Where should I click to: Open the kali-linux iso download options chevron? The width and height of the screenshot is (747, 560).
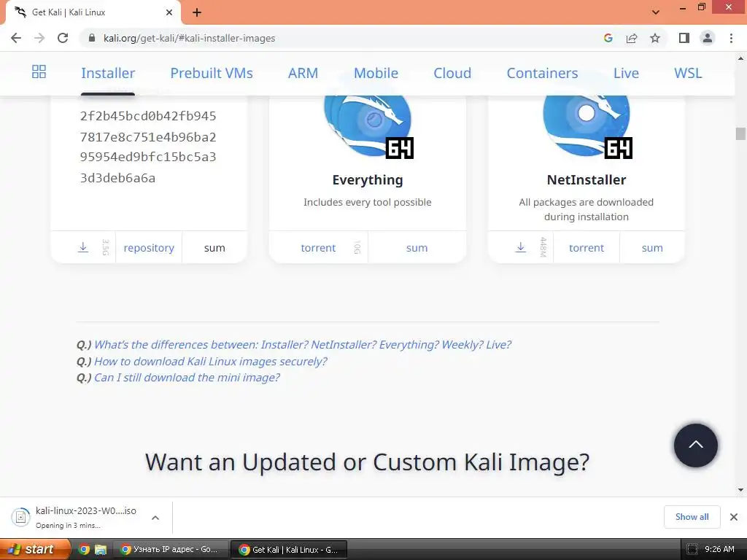pos(155,518)
